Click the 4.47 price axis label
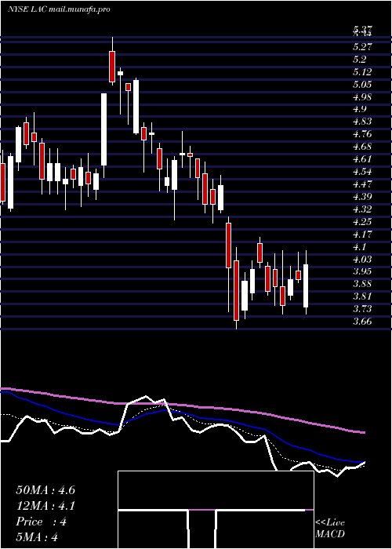Image resolution: width=392 pixels, height=549 pixels. [362, 184]
